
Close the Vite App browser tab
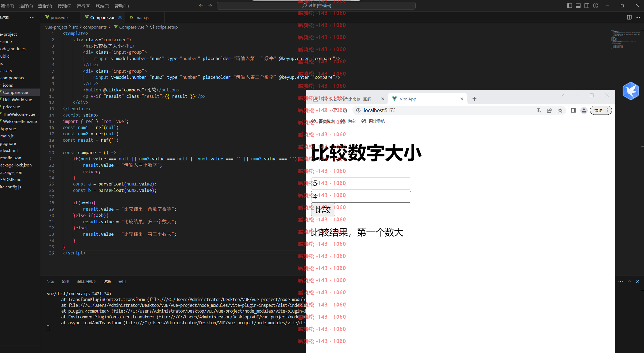click(462, 99)
